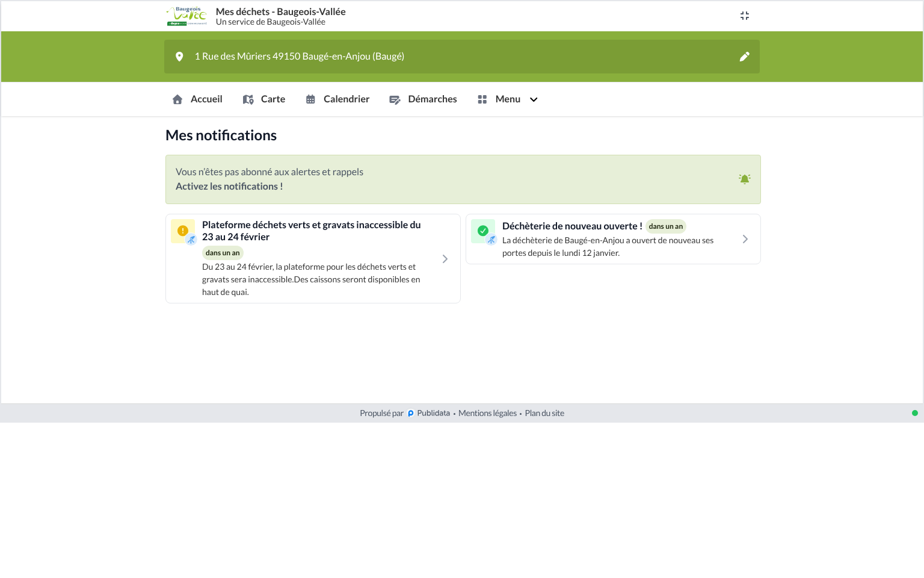Click the address field '1 Rue des Mûriers'
This screenshot has height=578, width=924.
[x=462, y=57]
